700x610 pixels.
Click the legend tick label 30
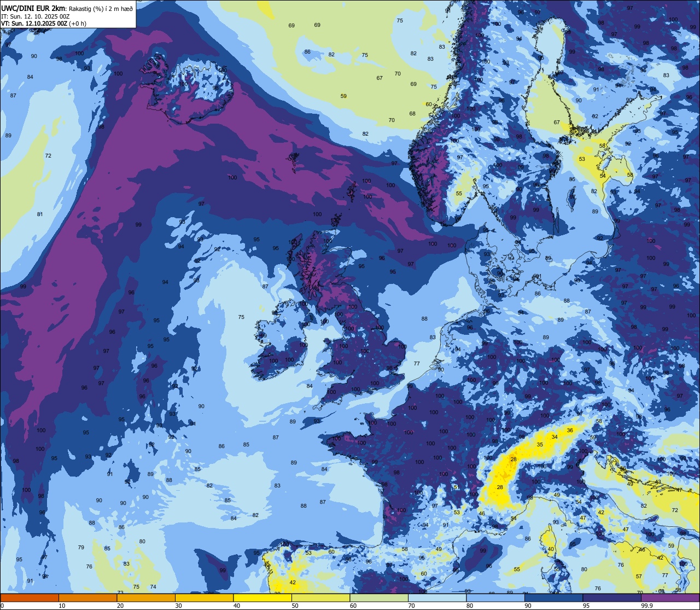179,606
